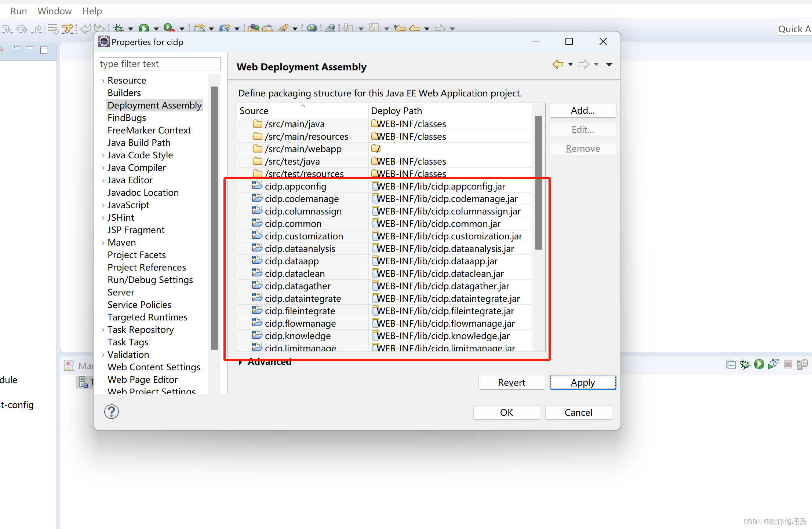812x529 pixels.
Task: Click the Step Over icon in toolbar
Action: click(x=22, y=29)
